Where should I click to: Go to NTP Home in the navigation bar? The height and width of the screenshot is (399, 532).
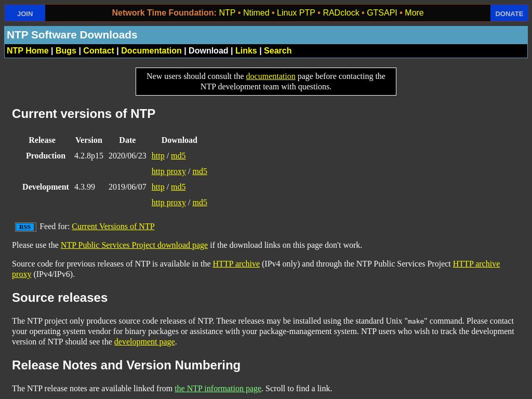[28, 50]
